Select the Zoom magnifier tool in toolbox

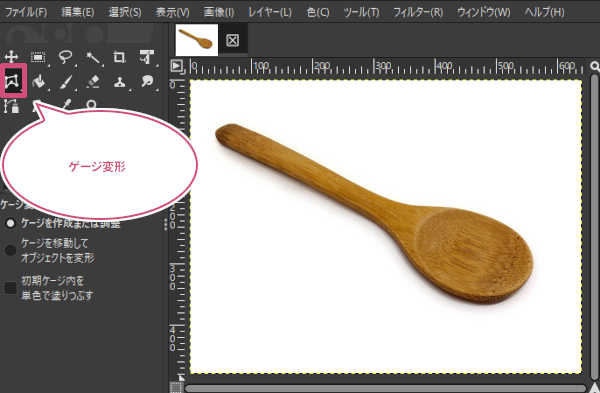pos(91,104)
